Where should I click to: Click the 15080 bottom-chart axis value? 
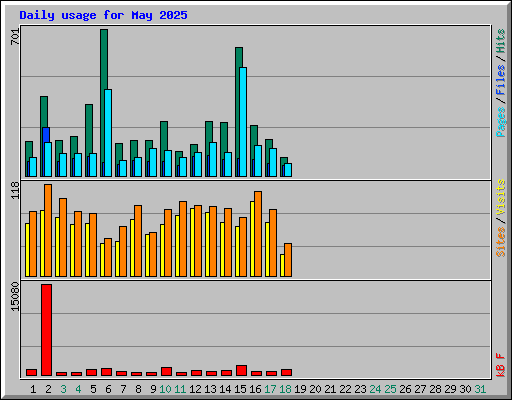click(15, 297)
